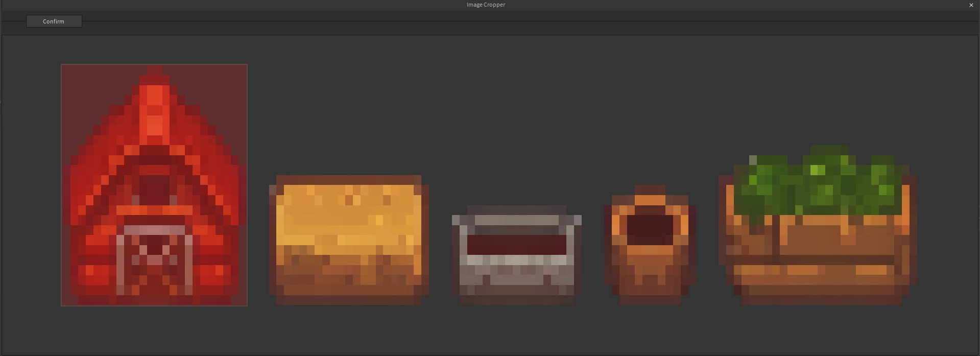980x356 pixels.
Task: Click the barn's gray double door
Action: (x=154, y=260)
